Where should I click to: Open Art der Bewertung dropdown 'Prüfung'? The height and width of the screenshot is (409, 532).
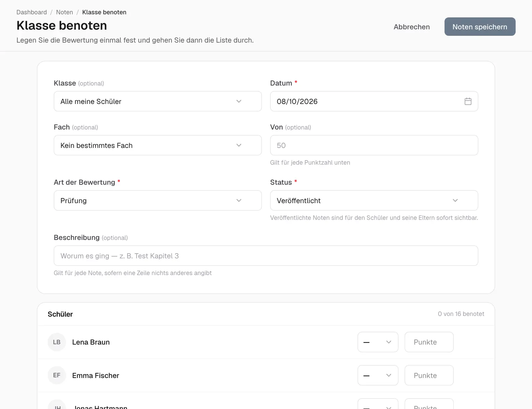(158, 200)
